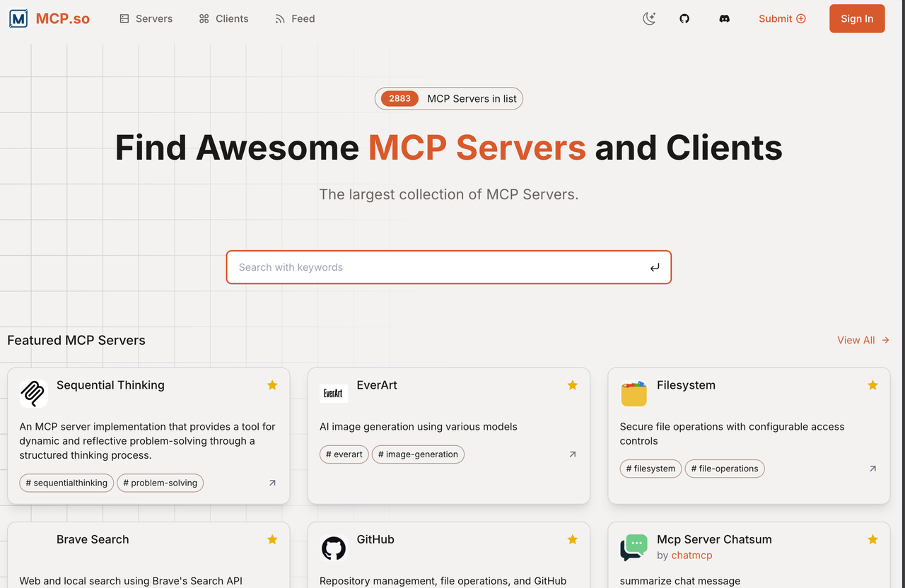
Task: Open the Clients menu item
Action: click(x=223, y=19)
